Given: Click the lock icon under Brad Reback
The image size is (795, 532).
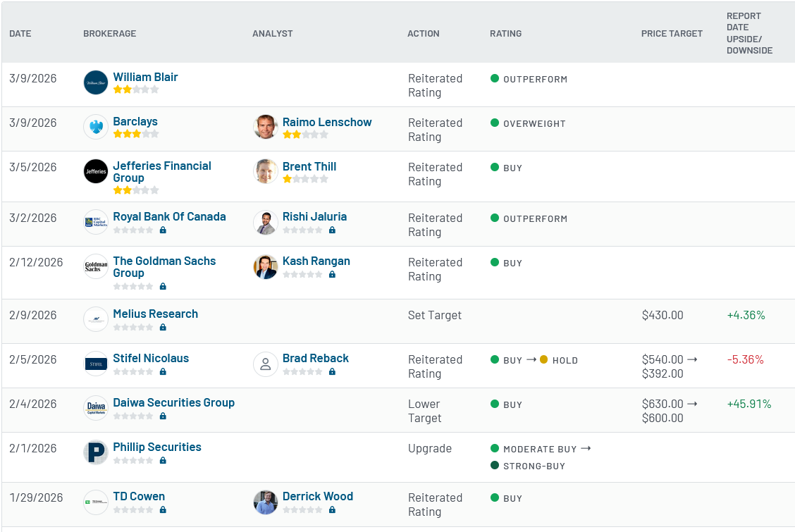Looking at the screenshot, I should [x=332, y=371].
